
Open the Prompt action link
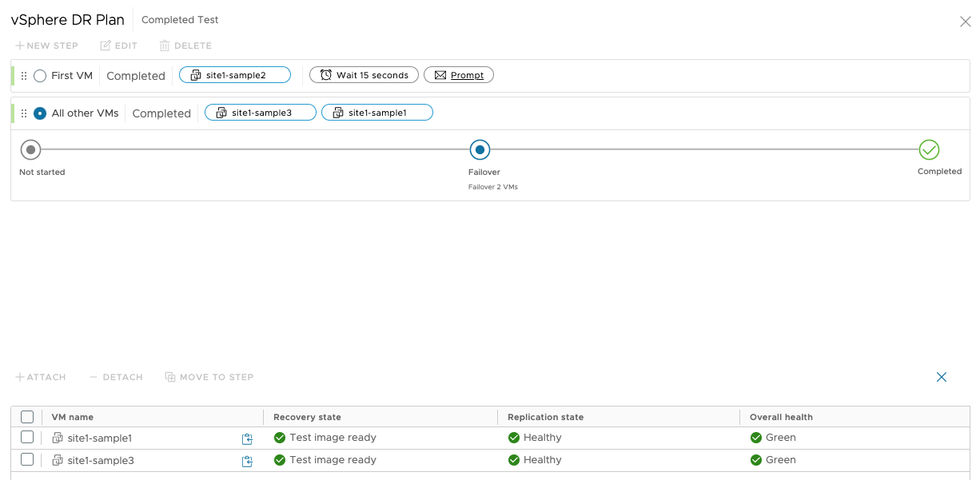pos(467,75)
